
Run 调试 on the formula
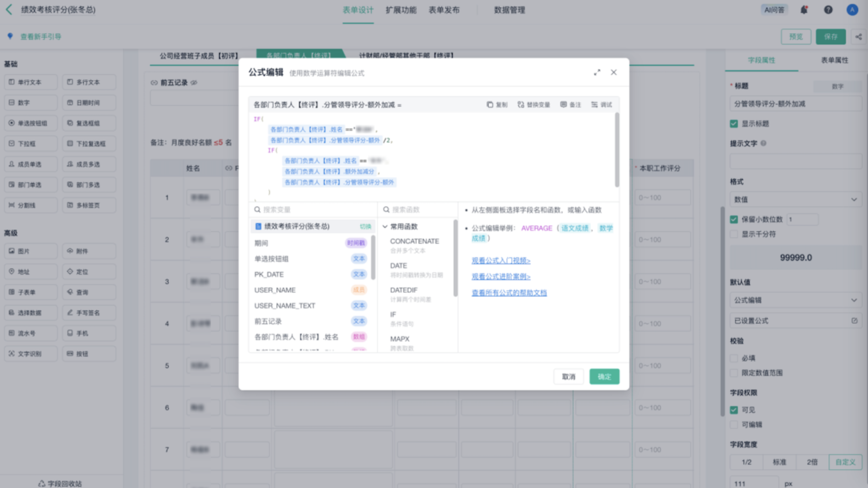(602, 105)
